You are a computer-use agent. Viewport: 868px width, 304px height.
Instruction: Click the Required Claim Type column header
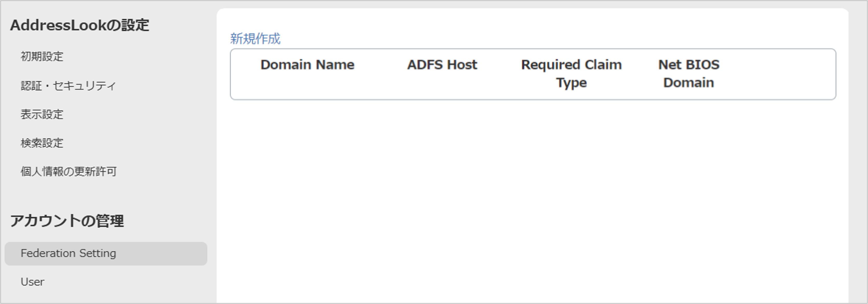coord(571,74)
